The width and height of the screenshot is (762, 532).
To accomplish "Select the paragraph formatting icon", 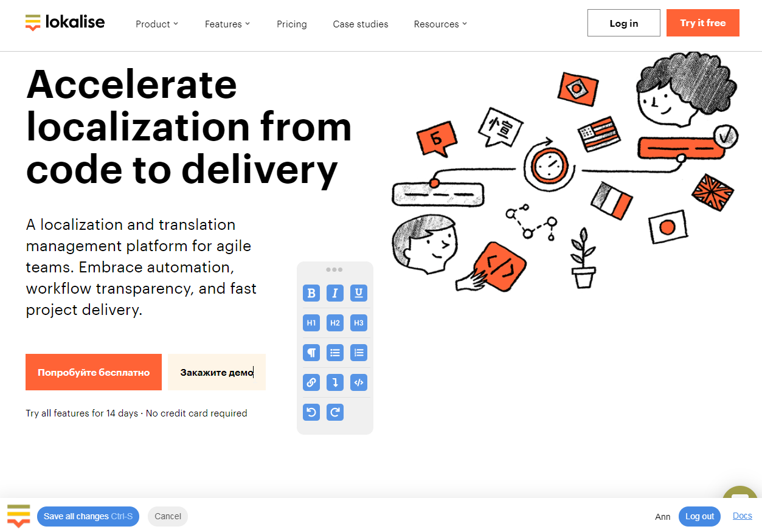I will tap(311, 352).
